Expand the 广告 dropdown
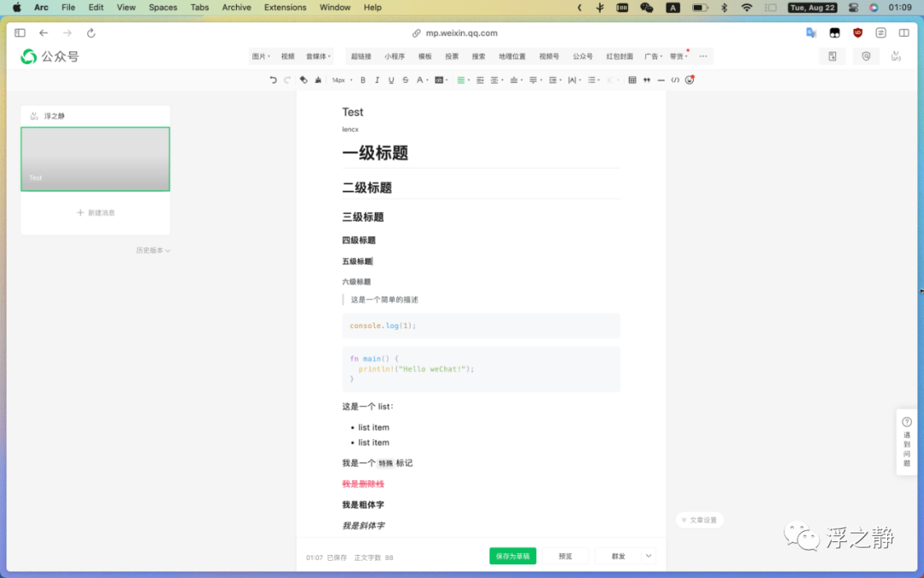The image size is (924, 578). (653, 57)
